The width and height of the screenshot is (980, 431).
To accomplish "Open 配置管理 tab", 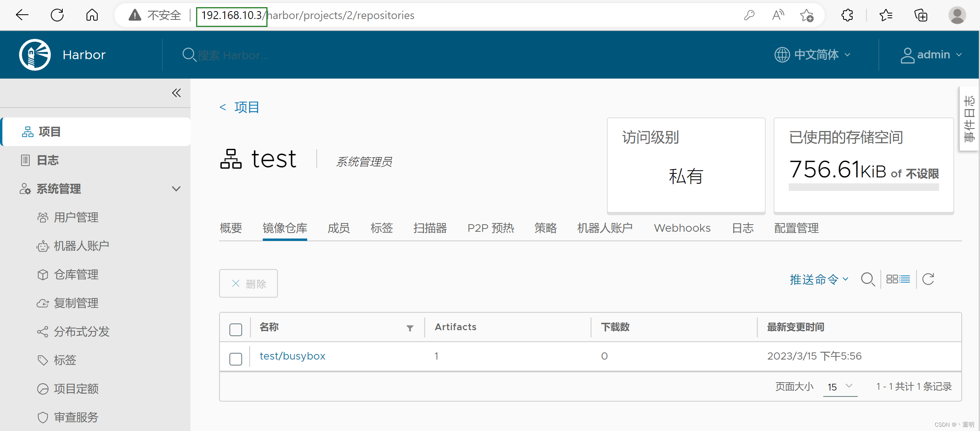I will click(797, 228).
